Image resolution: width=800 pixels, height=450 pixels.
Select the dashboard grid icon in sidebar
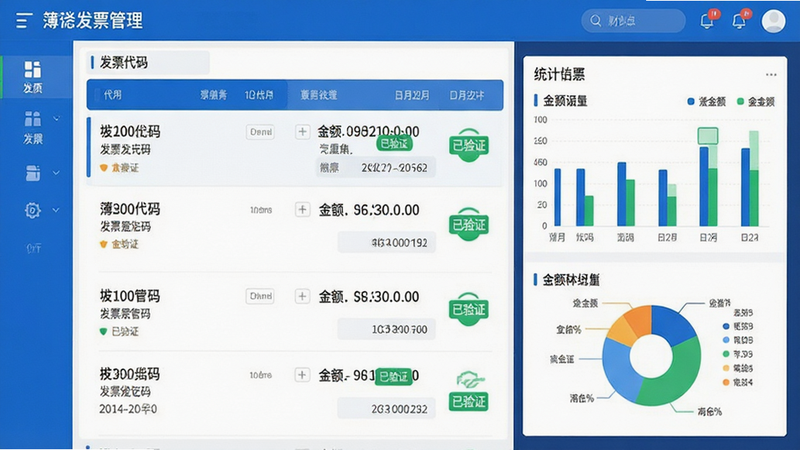coord(33,69)
